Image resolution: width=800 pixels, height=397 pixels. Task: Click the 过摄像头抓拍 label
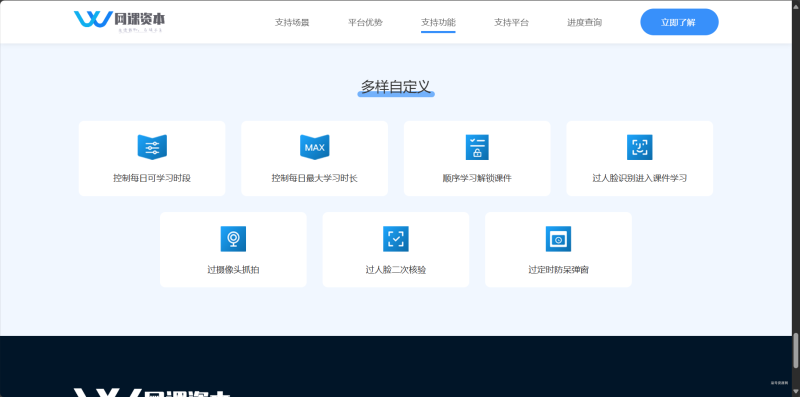pyautogui.click(x=233, y=269)
